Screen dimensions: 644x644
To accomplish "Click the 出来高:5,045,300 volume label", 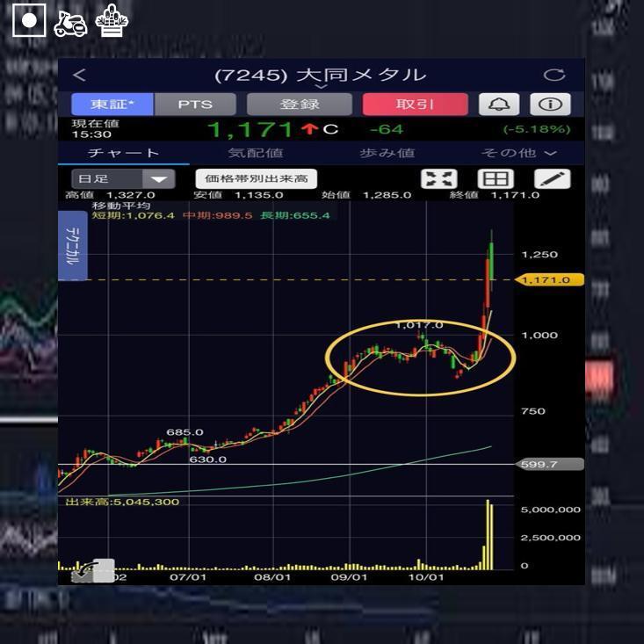I will (122, 502).
